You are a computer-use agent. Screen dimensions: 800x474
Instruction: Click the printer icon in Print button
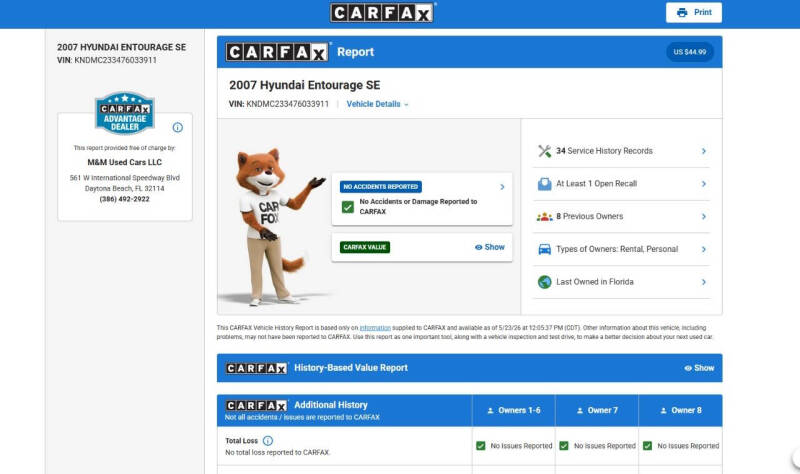pyautogui.click(x=682, y=13)
